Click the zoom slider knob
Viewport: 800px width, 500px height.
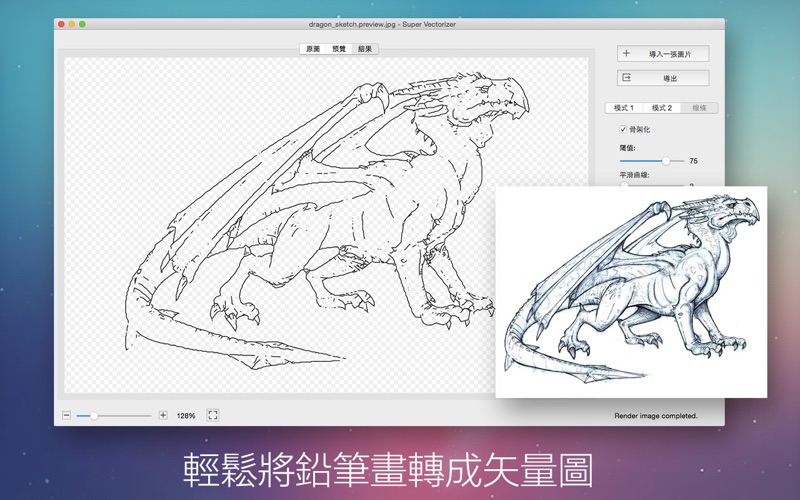point(94,416)
